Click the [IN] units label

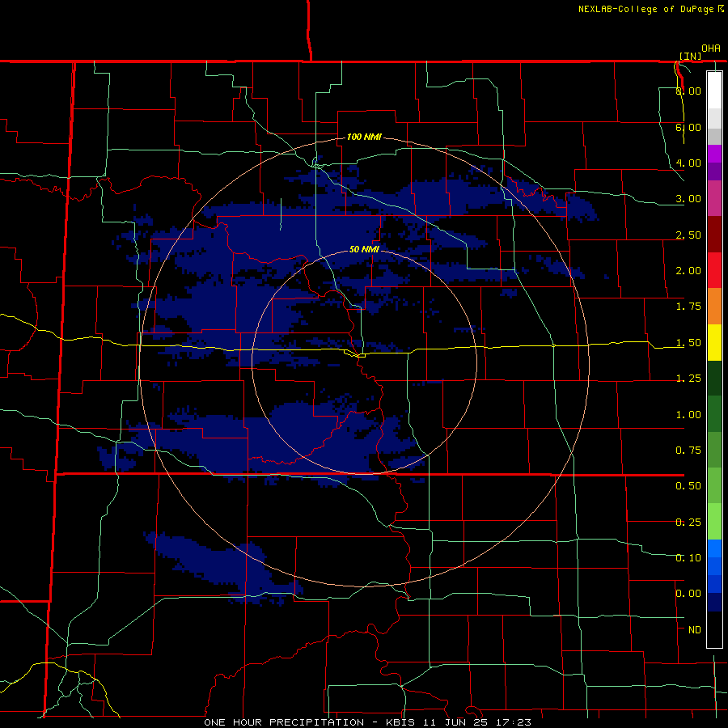[691, 56]
